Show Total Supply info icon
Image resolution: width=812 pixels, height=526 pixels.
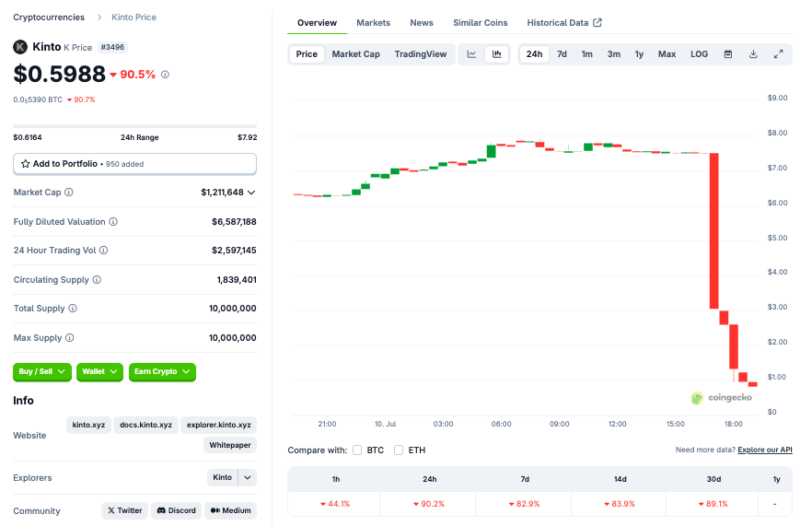73,309
